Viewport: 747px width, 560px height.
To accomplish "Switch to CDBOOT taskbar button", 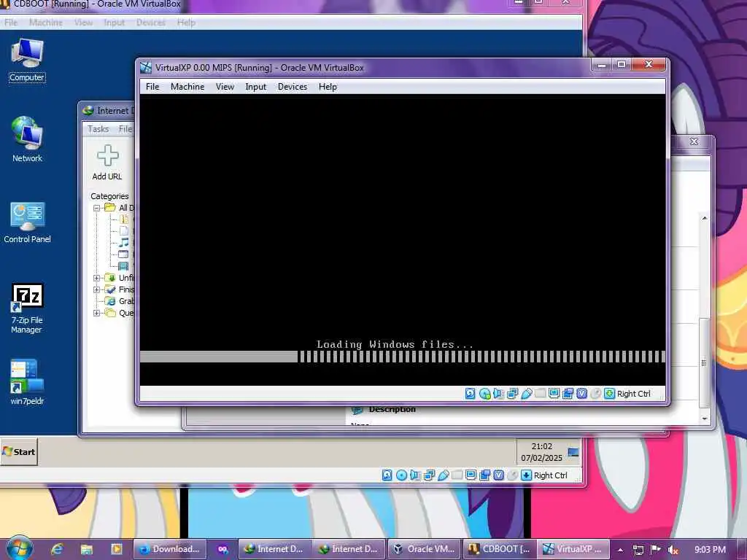I will click(x=499, y=549).
